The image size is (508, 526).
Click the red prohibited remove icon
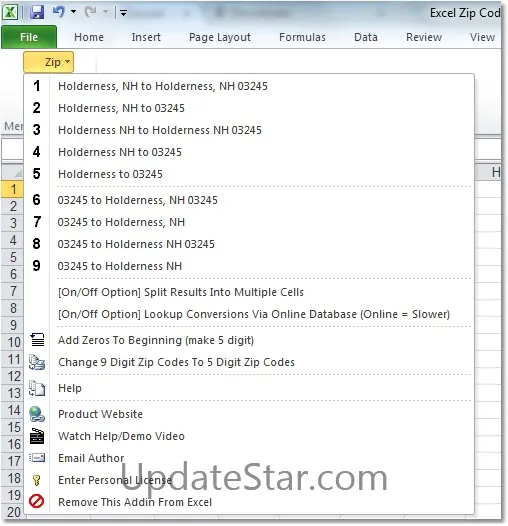36,502
